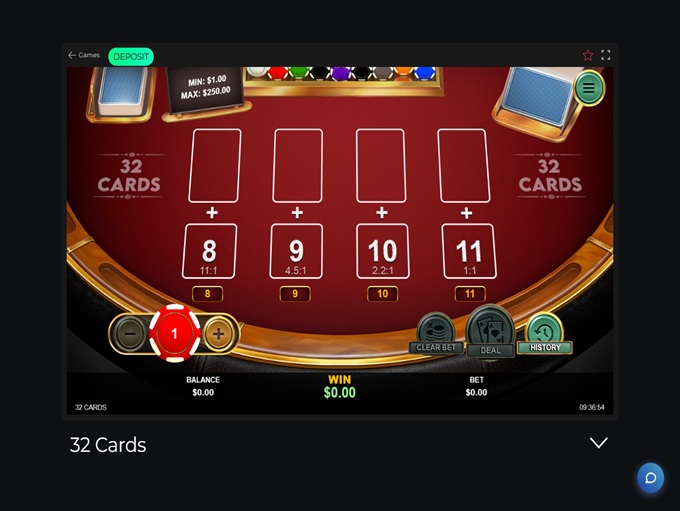Add game to favorites with star icon
Screen dimensions: 680x511
click(x=588, y=55)
